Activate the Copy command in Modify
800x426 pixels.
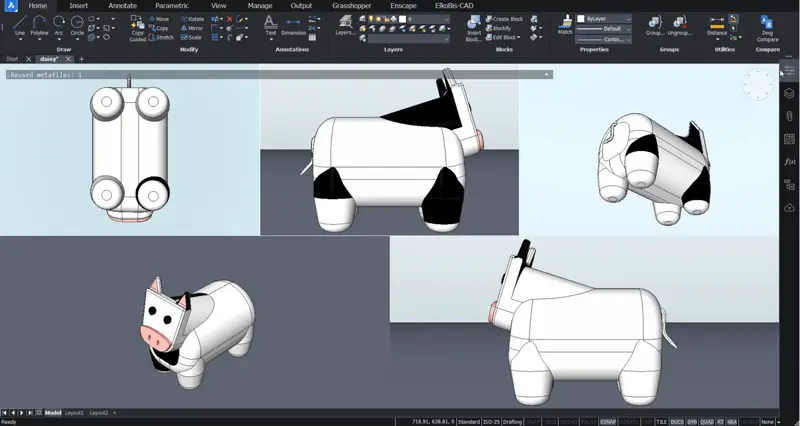pyautogui.click(x=159, y=28)
